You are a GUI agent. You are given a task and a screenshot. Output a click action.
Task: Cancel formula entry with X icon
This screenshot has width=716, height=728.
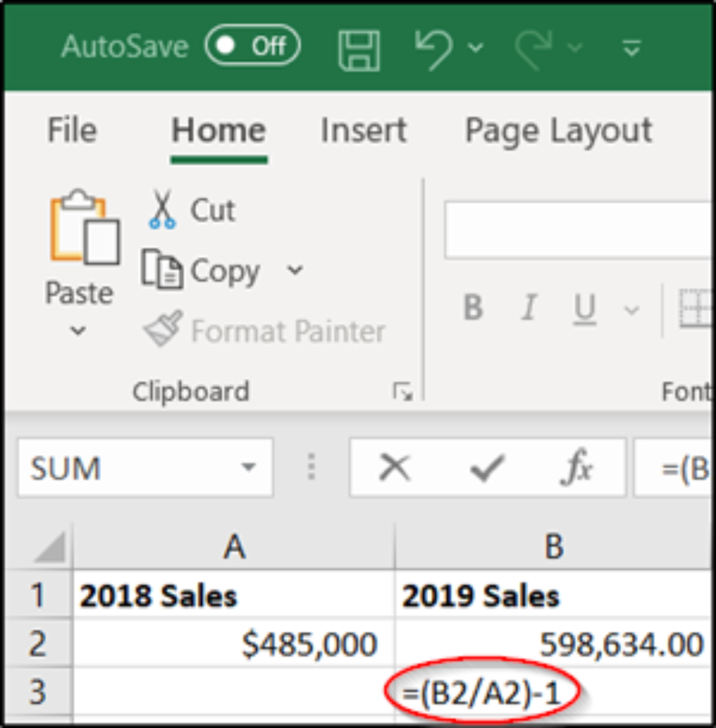[394, 467]
